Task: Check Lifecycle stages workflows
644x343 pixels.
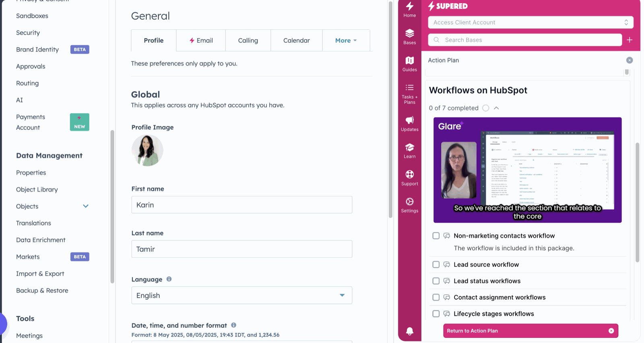Action: (x=436, y=314)
